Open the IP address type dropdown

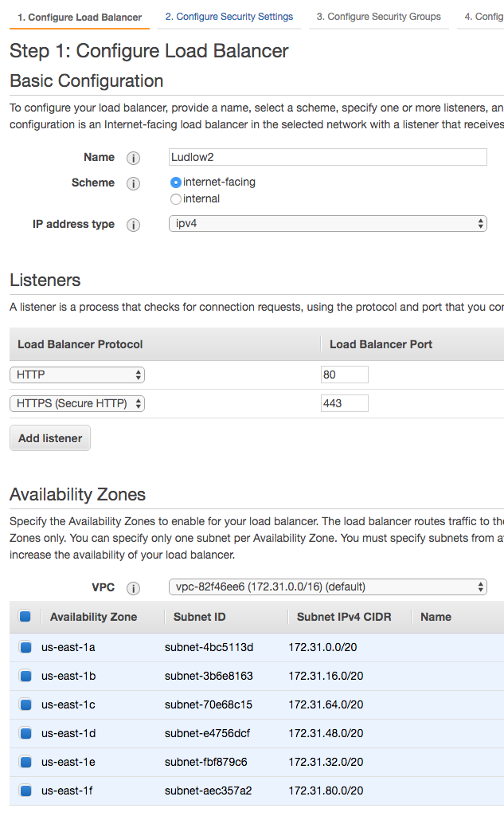click(x=327, y=224)
